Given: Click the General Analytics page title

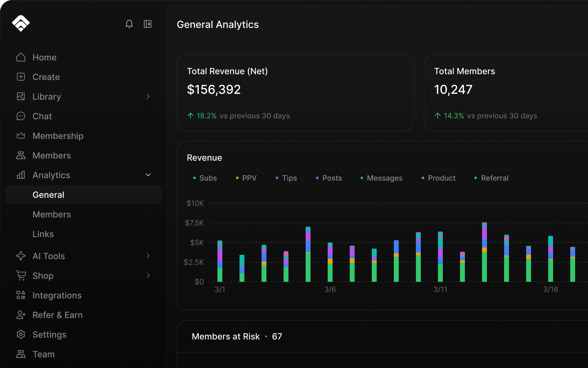Looking at the screenshot, I should tap(218, 25).
